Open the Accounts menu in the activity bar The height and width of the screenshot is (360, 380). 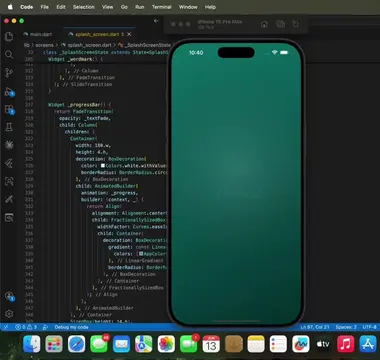(9, 296)
